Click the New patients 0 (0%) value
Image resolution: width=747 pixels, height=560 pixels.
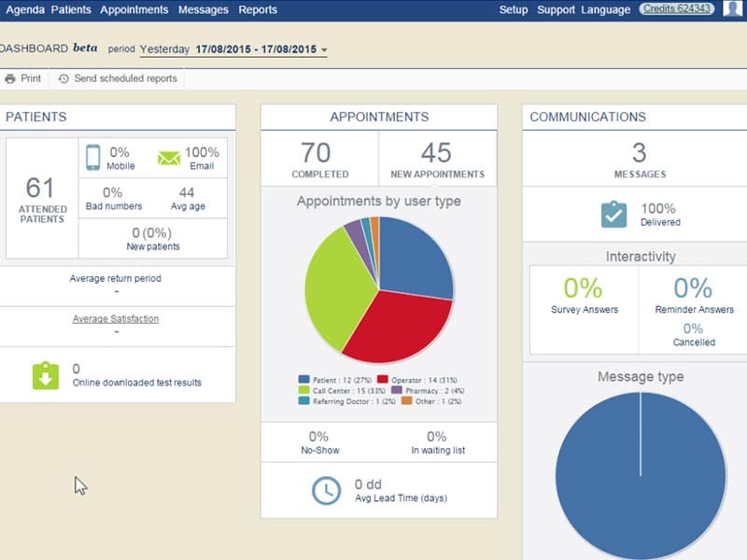(152, 232)
